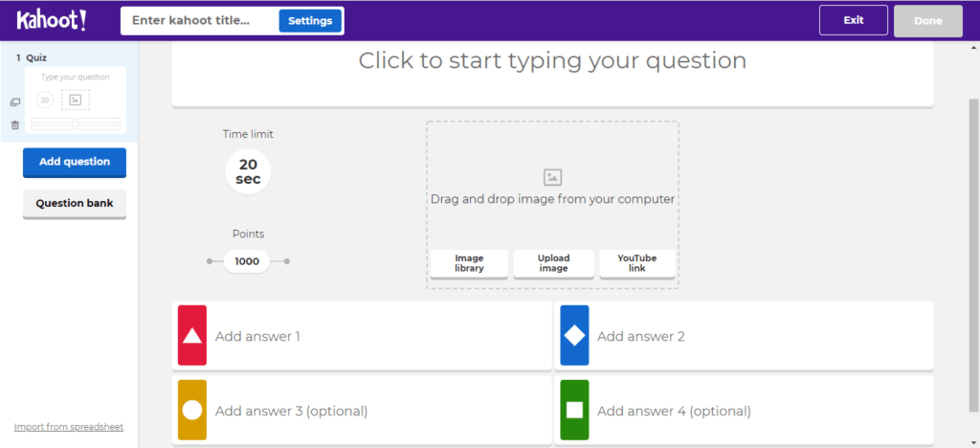The width and height of the screenshot is (980, 448).
Task: Click the yellow circle answer shape
Action: click(192, 410)
